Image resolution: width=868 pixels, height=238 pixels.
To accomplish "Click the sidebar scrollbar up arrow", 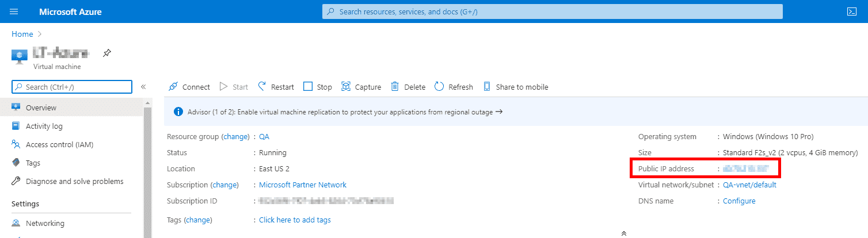I will tap(147, 102).
